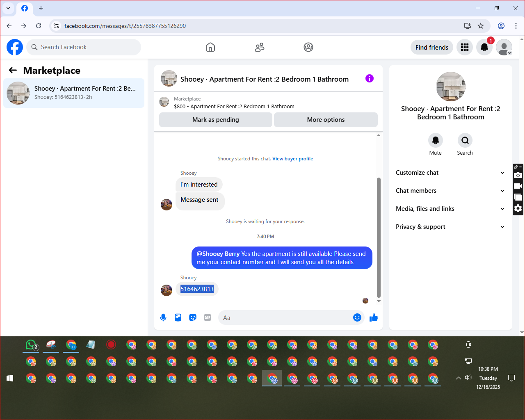Go back using the Marketplace arrow
This screenshot has width=525, height=420.
click(13, 70)
